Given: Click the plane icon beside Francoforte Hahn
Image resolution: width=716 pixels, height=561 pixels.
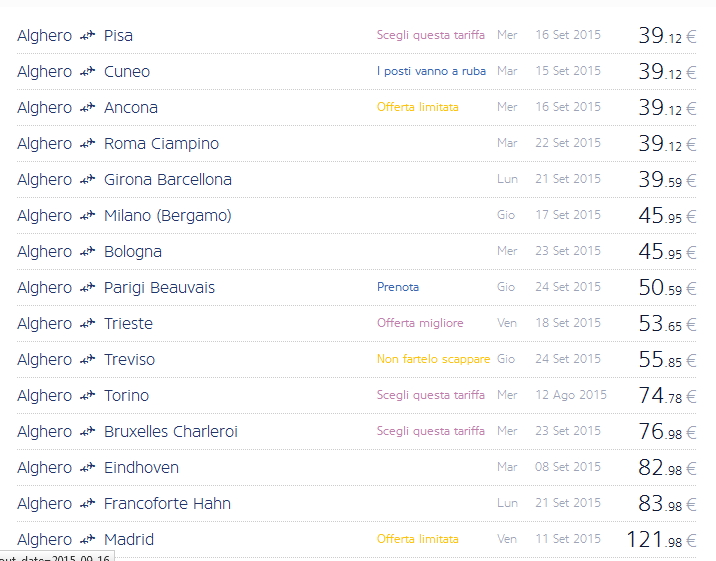Looking at the screenshot, I should 87,504.
